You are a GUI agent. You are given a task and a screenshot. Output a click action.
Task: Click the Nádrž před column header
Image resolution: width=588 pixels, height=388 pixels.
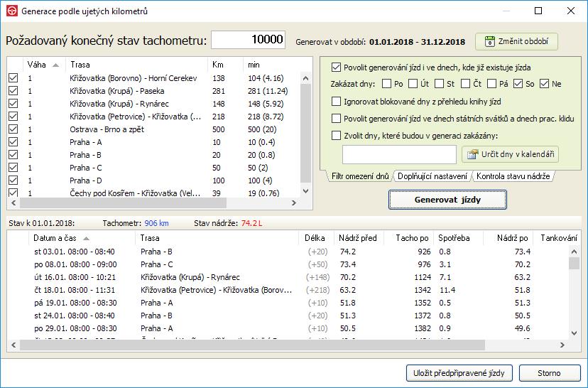tap(358, 238)
